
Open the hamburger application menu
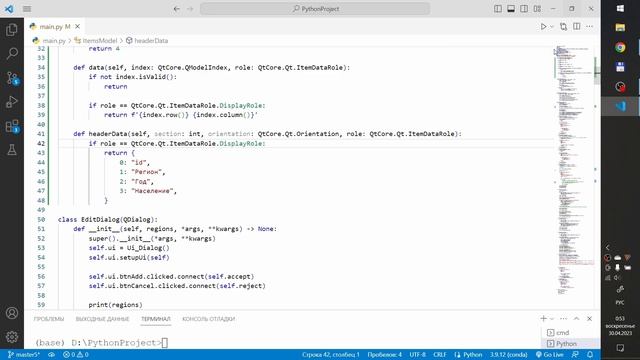coord(27,9)
